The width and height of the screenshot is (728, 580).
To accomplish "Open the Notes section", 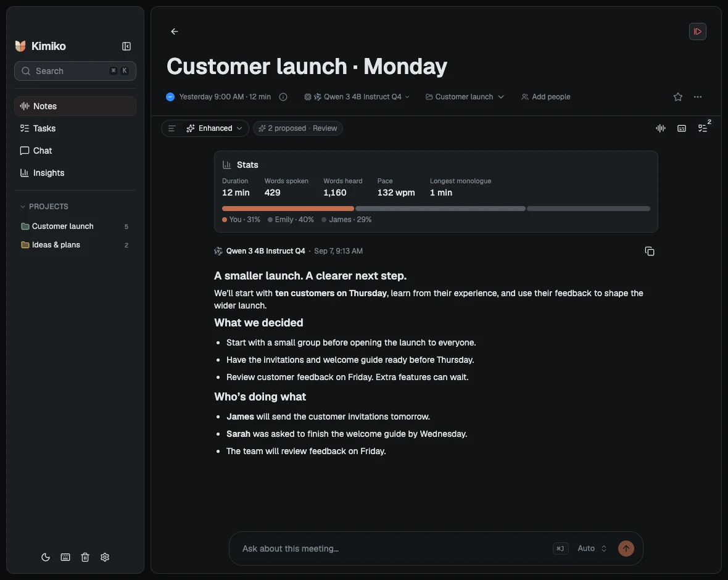I will click(x=75, y=106).
